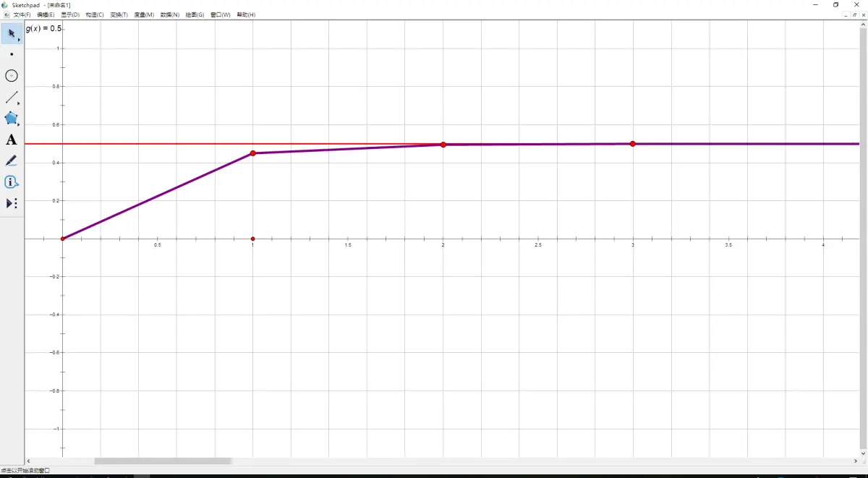868x478 pixels.
Task: Open the 度量(M) menu
Action: pos(144,14)
